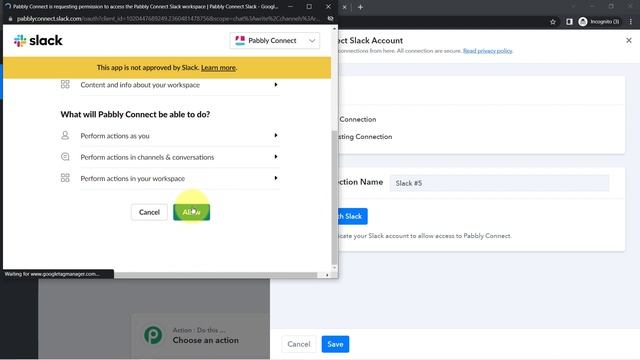Viewport: 640px width, 360px height.
Task: Click the popup's horizontal scrollbar
Action: [x=216, y=275]
